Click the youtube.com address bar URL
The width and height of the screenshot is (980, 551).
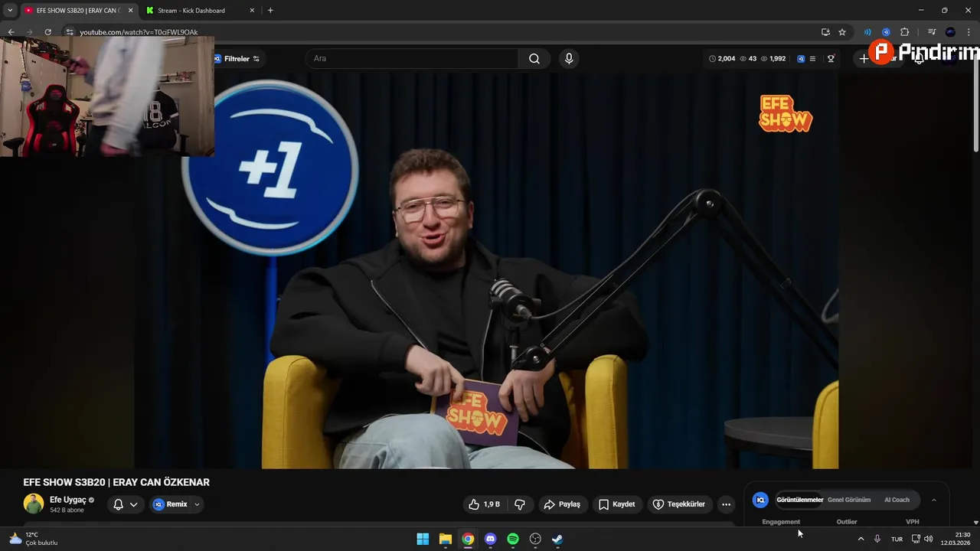139,32
